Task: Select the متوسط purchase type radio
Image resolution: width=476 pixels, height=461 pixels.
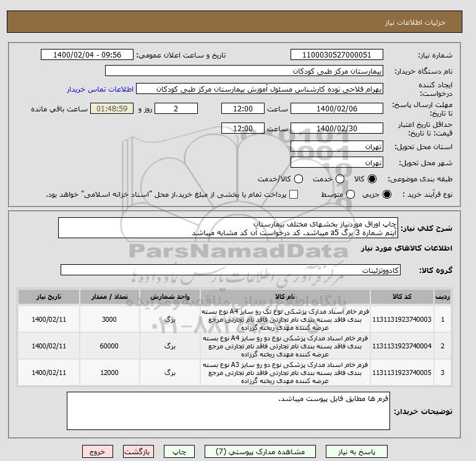Action: tap(351, 194)
